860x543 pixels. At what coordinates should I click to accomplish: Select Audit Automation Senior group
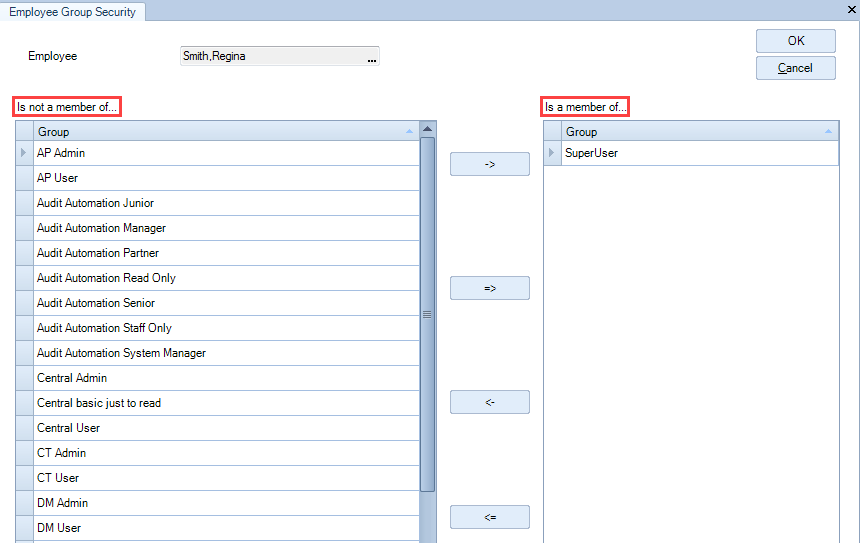point(226,303)
